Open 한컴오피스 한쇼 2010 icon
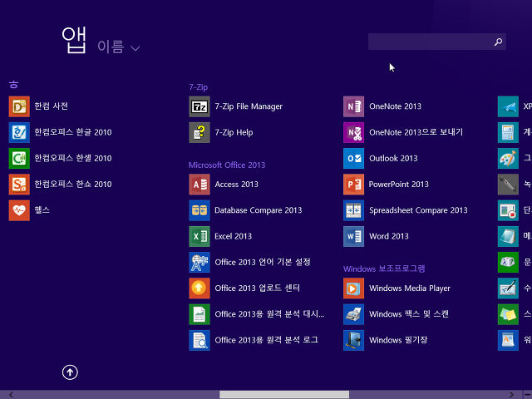This screenshot has width=532, height=399. (19, 185)
